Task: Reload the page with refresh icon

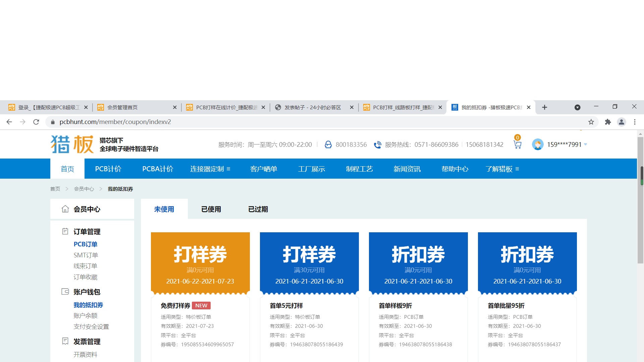Action: coord(36,122)
